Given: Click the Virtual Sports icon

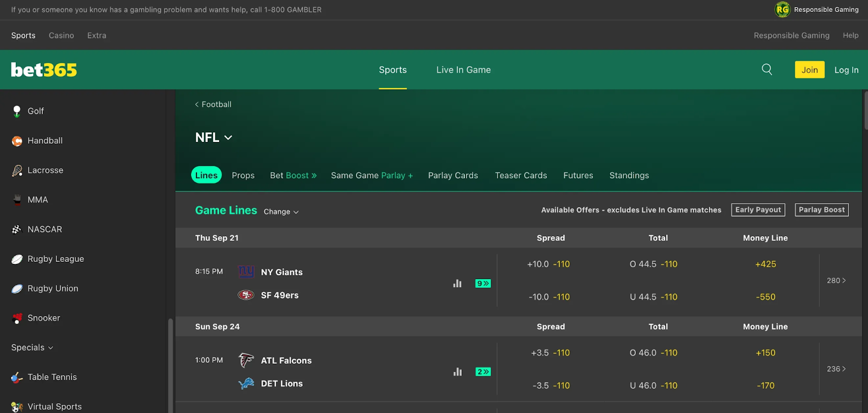Looking at the screenshot, I should pyautogui.click(x=17, y=406).
